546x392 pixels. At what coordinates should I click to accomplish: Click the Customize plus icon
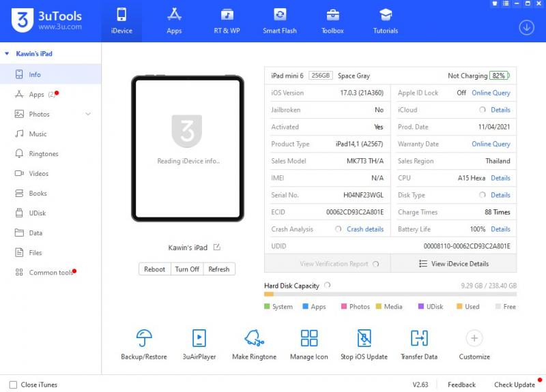coord(474,338)
